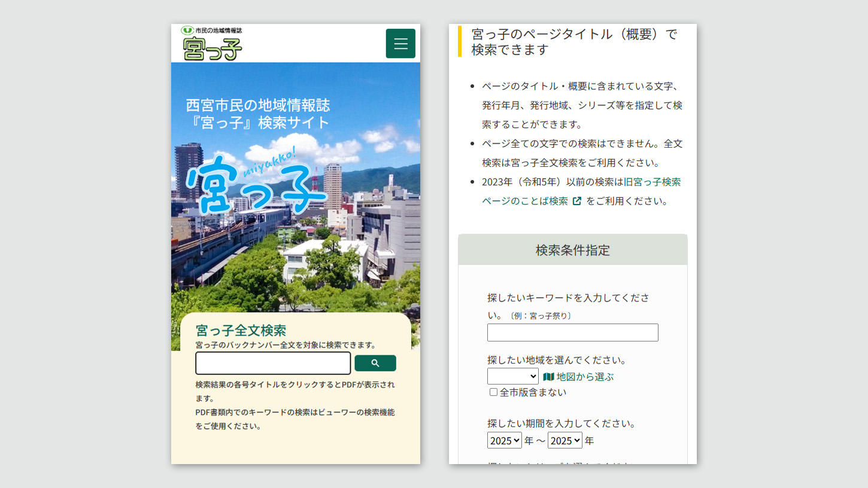Click the 宮っ子 site logo

[x=213, y=43]
